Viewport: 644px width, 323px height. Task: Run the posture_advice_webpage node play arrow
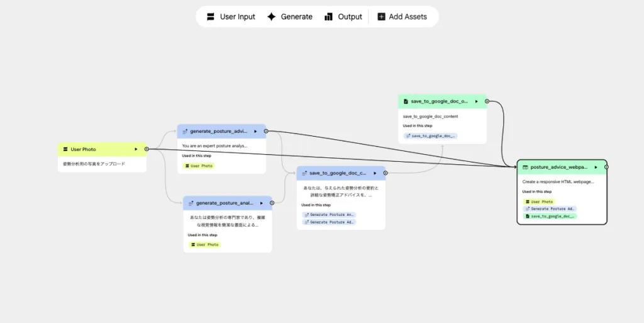[x=596, y=167]
